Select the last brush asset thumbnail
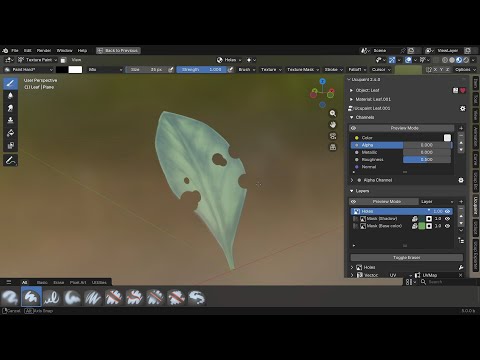This screenshot has height=360, width=480. click(x=196, y=297)
